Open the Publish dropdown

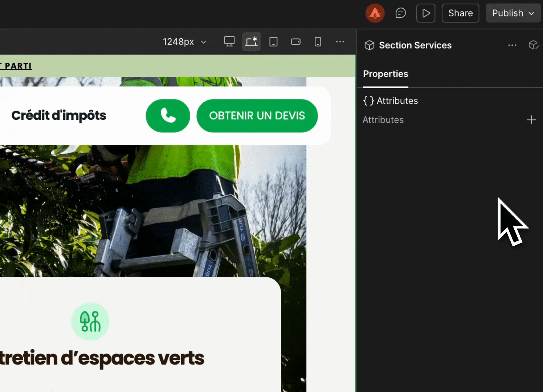pyautogui.click(x=513, y=13)
